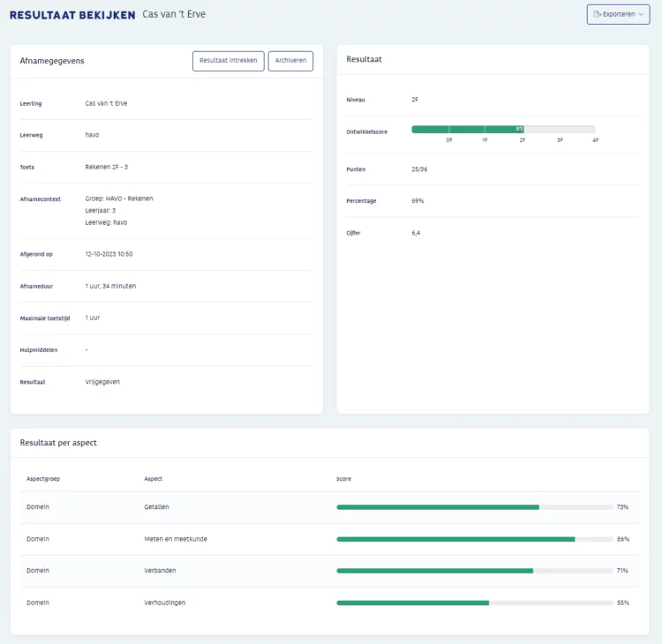Click the Afnamegegevens panel heading

click(52, 61)
